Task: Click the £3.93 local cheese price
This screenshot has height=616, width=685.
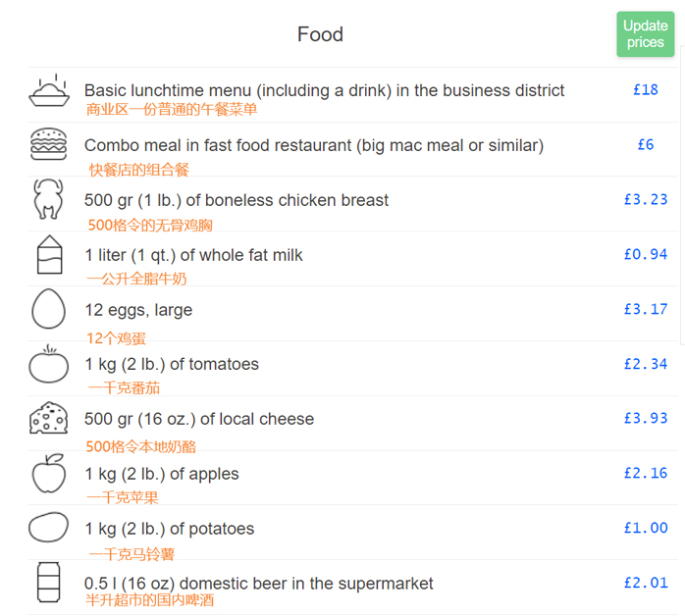Action: point(645,419)
